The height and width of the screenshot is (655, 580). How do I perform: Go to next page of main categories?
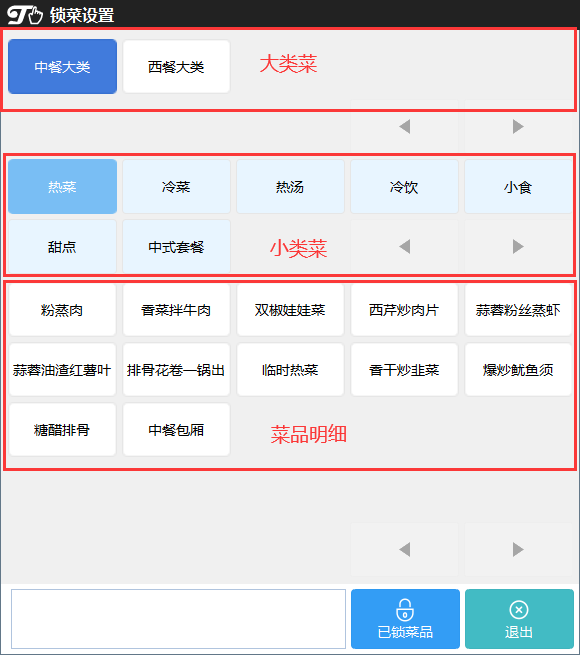(x=518, y=126)
